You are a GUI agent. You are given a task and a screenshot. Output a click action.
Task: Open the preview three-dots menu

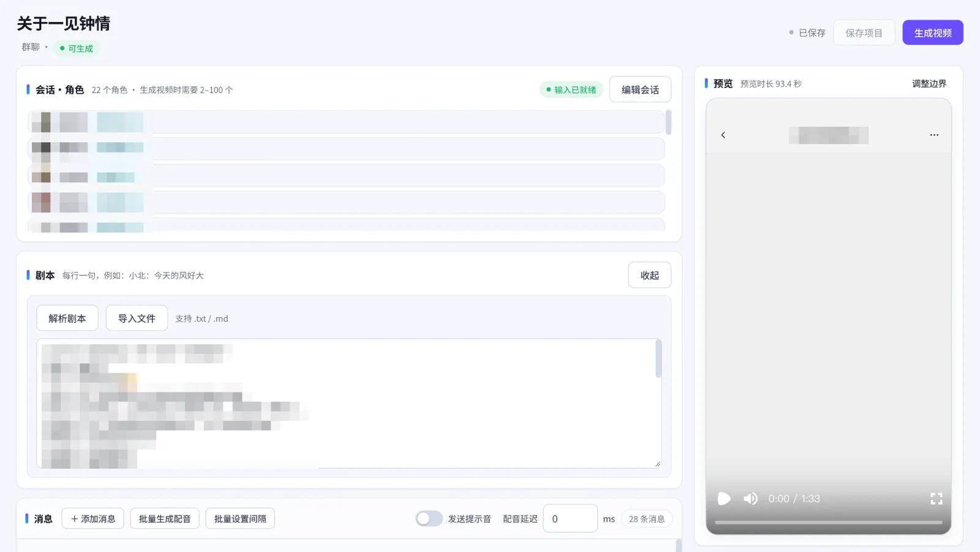point(934,135)
